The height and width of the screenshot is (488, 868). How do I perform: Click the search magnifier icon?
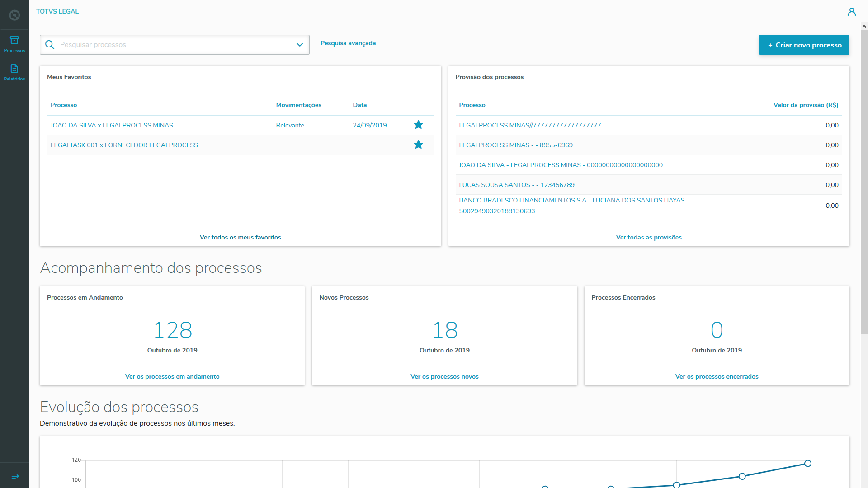pyautogui.click(x=50, y=45)
